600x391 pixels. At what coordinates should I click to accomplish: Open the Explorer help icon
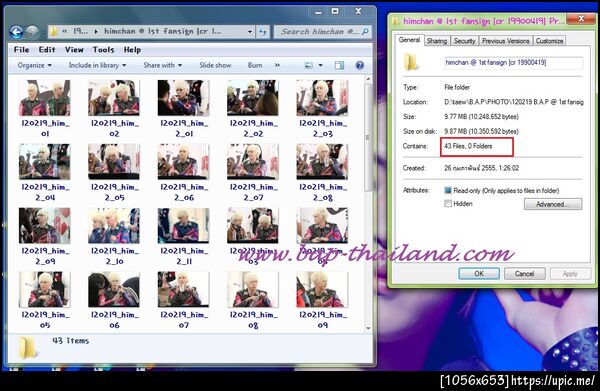point(359,65)
